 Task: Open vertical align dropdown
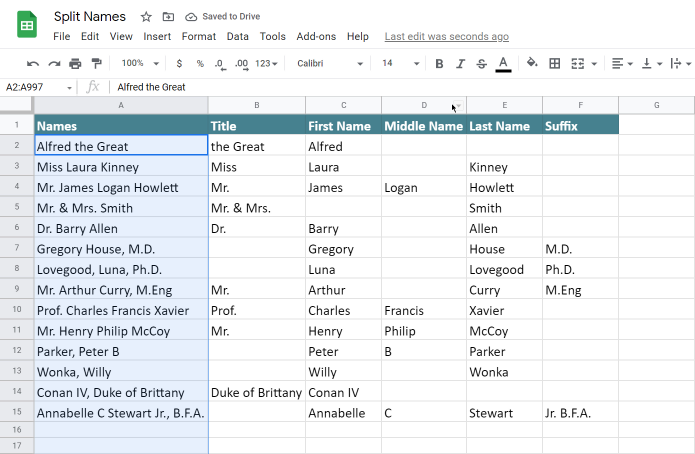(652, 63)
